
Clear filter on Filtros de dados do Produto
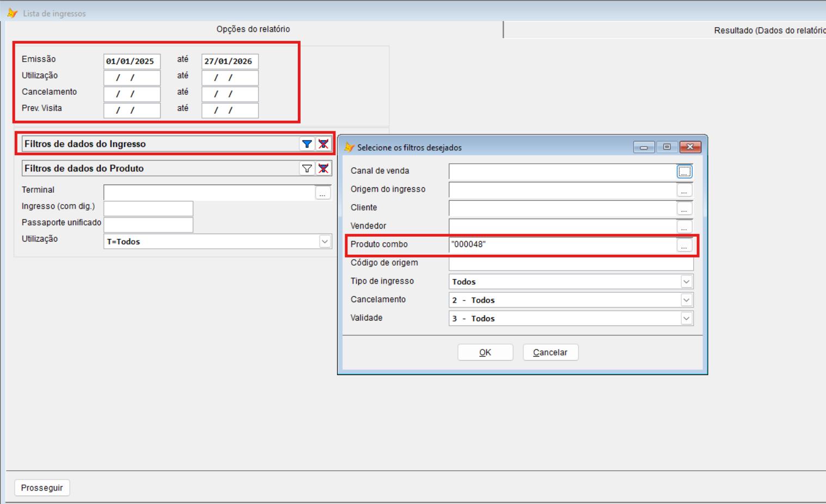(323, 169)
